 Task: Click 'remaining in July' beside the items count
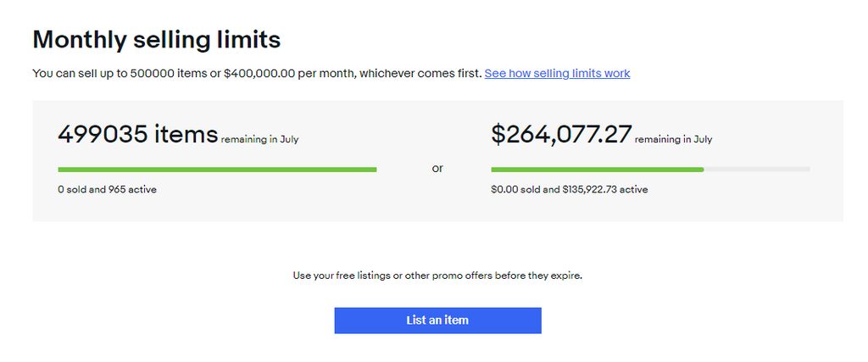pos(259,140)
